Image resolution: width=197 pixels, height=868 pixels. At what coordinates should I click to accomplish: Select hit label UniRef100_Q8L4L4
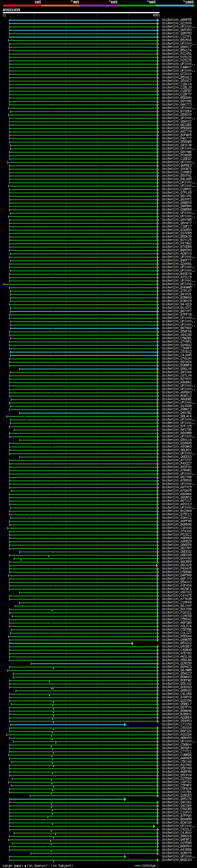click(177, 416)
